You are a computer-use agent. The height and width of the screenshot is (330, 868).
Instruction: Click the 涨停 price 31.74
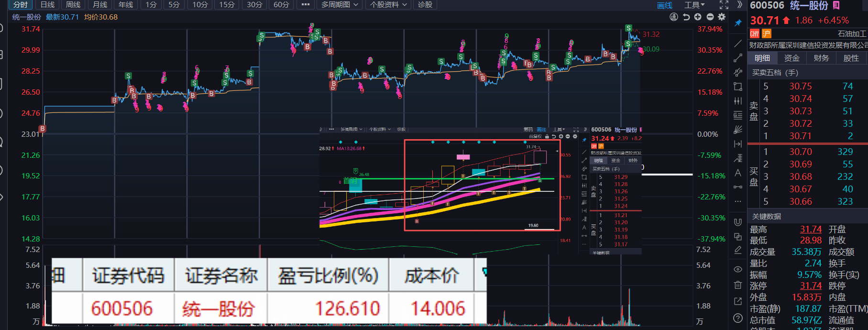(x=811, y=286)
